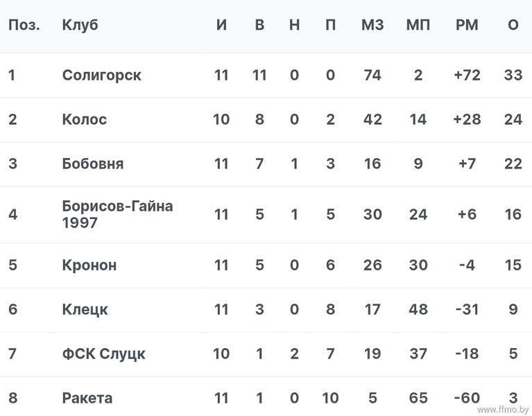Click the П losses column header
This screenshot has height=416, width=532.
(330, 25)
